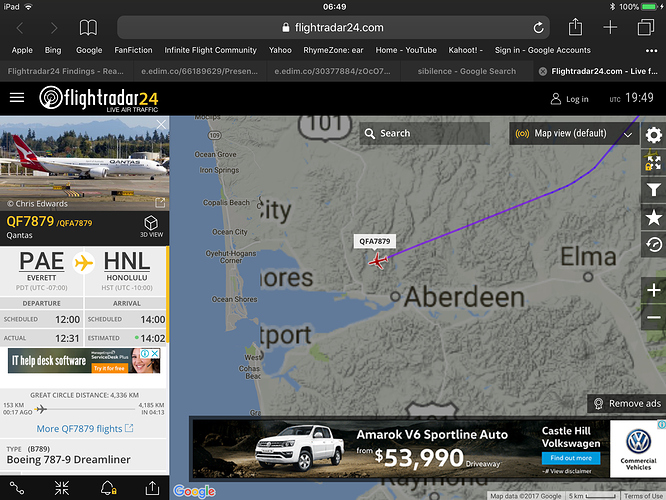
Task: Open the aircraft photo external link icon
Action: (160, 203)
